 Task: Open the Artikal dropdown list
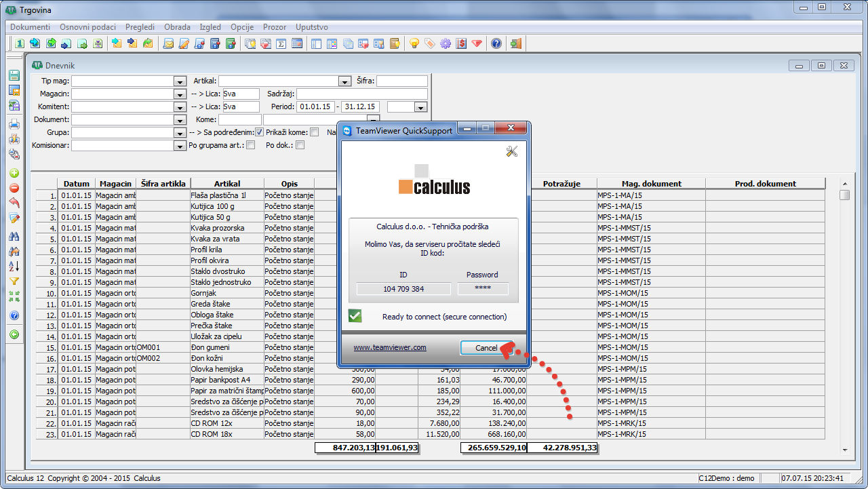point(344,81)
